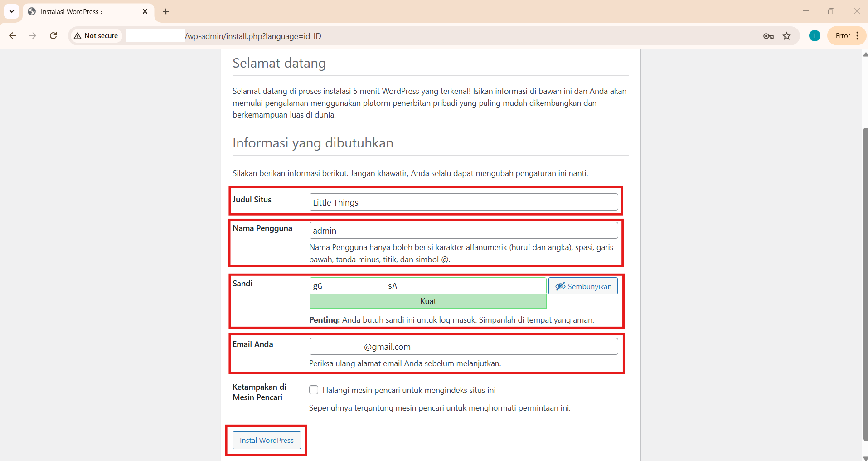Enable blocking search engines from indexing
This screenshot has width=868, height=461.
pyautogui.click(x=313, y=390)
